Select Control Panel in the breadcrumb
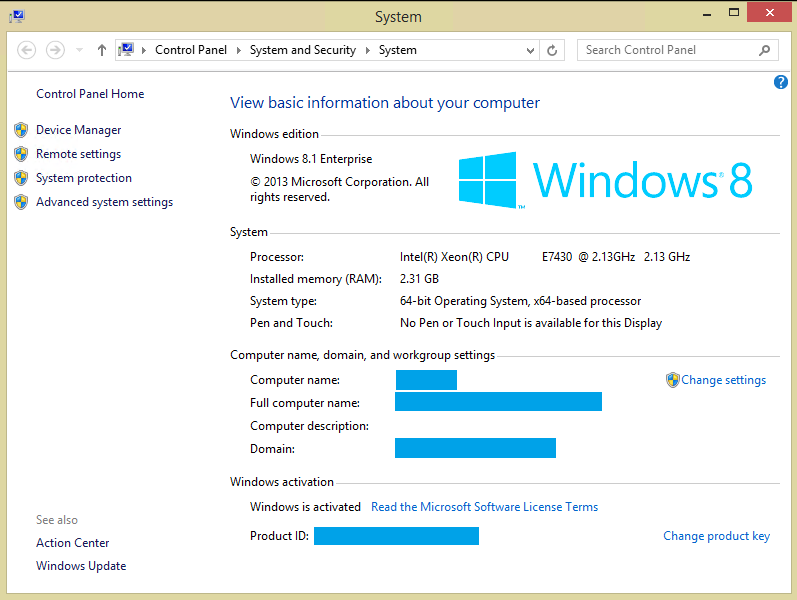797x600 pixels. click(x=191, y=50)
